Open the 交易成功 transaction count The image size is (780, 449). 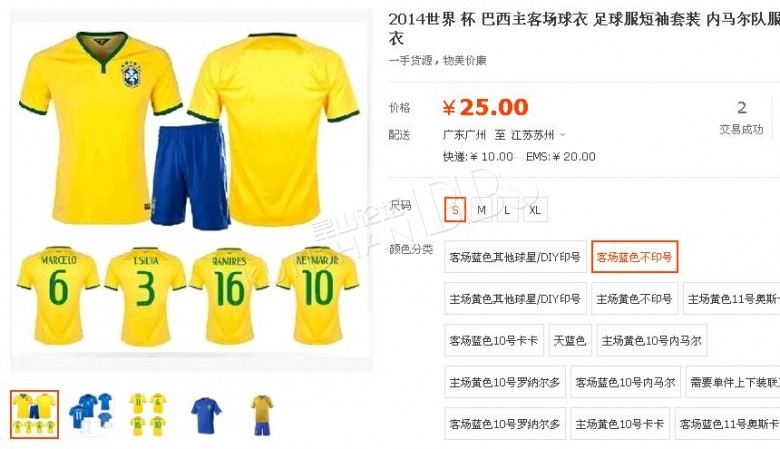point(741,118)
